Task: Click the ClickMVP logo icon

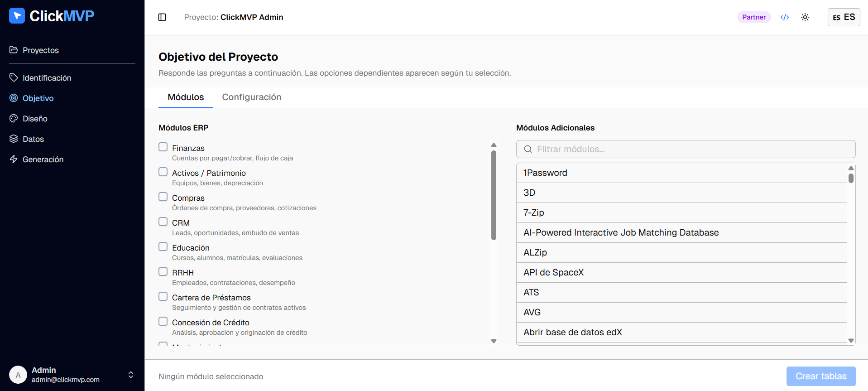Action: tap(17, 16)
